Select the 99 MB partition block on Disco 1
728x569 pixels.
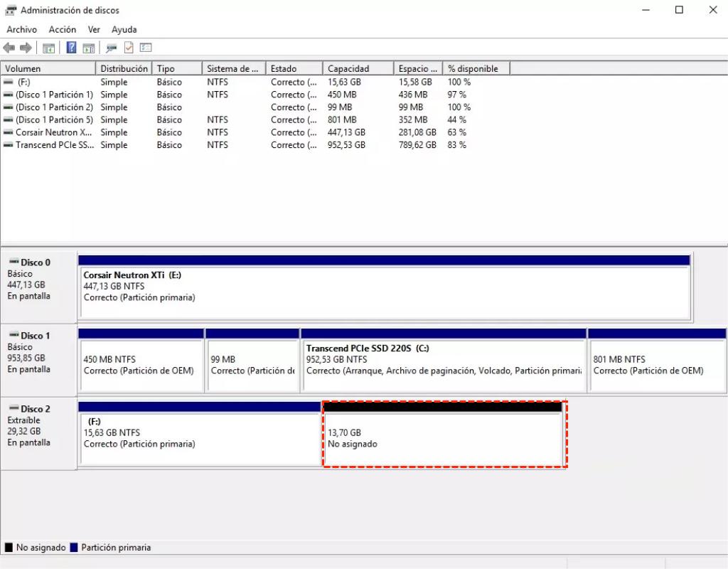pyautogui.click(x=252, y=360)
